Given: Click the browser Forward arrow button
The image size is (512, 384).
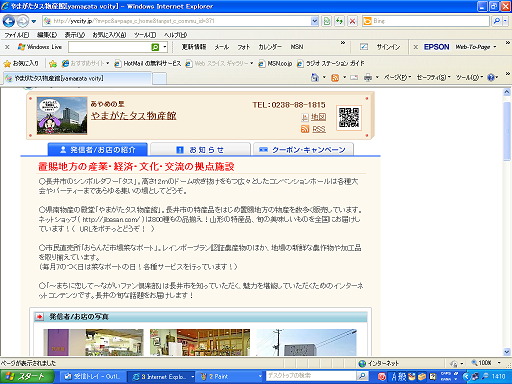Looking at the screenshot, I should pyautogui.click(x=23, y=21).
